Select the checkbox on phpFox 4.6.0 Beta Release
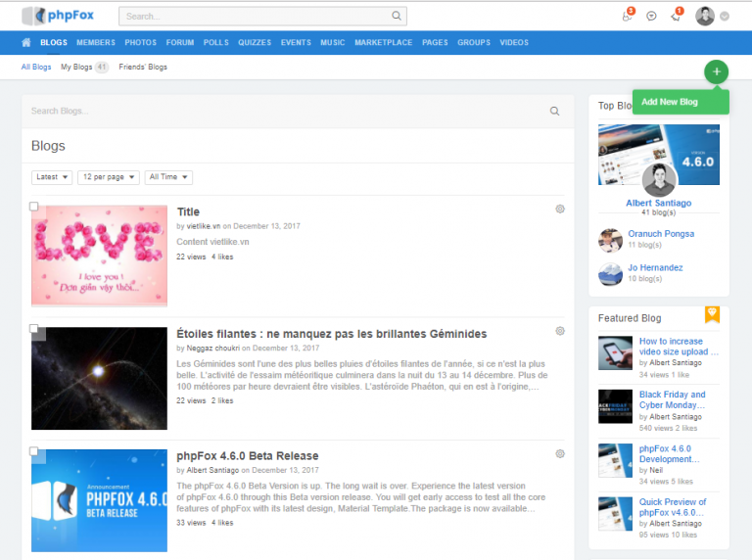This screenshot has height=560, width=752. click(x=33, y=451)
